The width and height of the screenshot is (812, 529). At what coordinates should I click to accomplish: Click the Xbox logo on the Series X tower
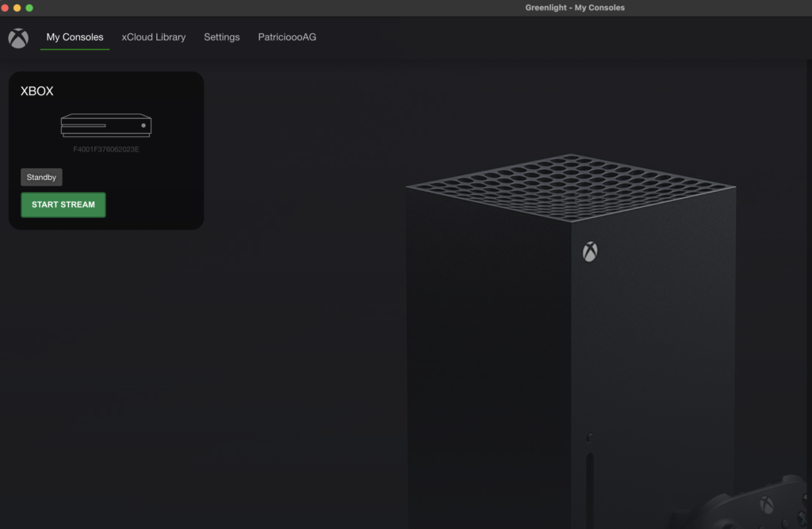pyautogui.click(x=590, y=252)
